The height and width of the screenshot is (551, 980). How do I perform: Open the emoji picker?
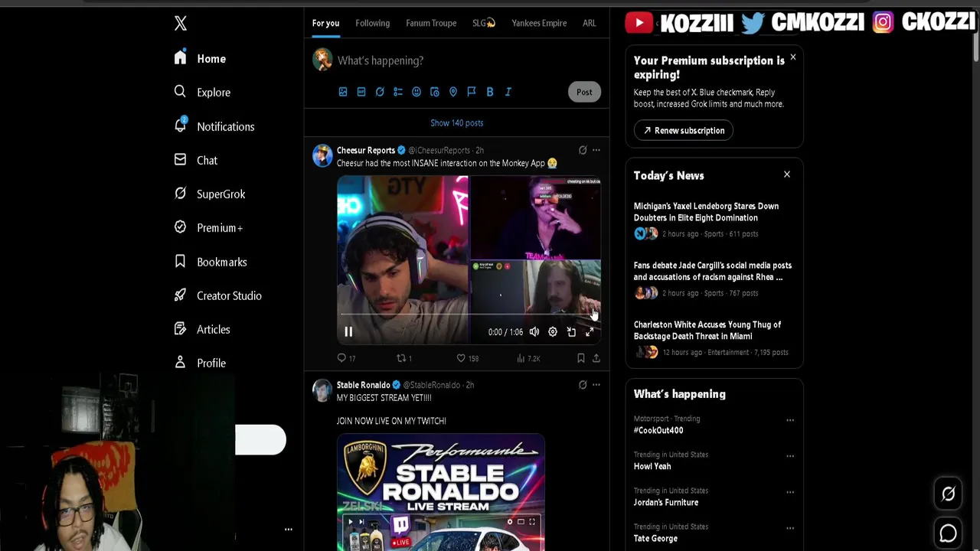416,92
